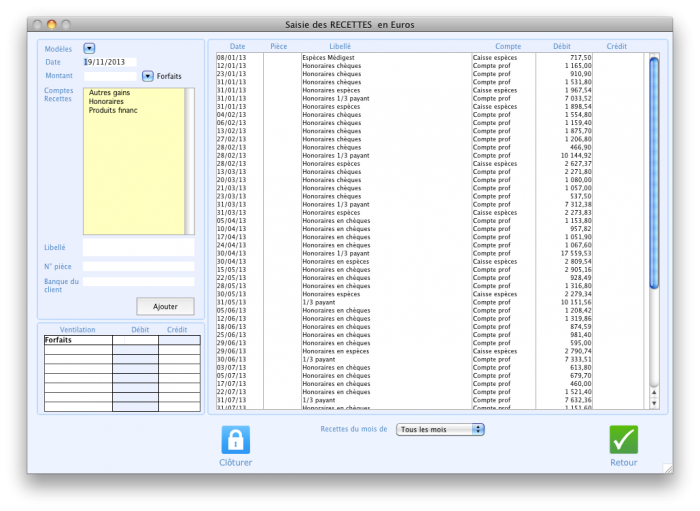Click the Débit cell of Forfaits ventilation row
The height and width of the screenshot is (511, 700).
coord(135,340)
